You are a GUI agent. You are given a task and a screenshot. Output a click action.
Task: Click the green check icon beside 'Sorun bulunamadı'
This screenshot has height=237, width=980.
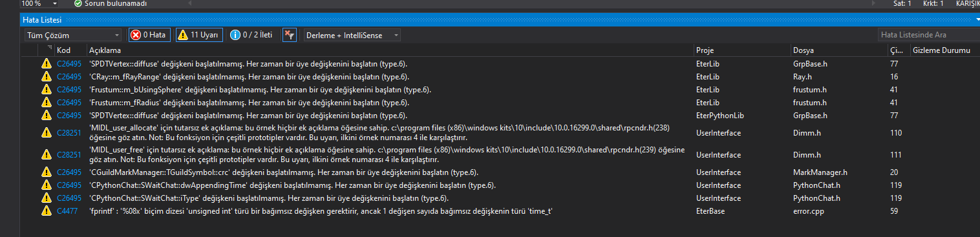point(78,3)
